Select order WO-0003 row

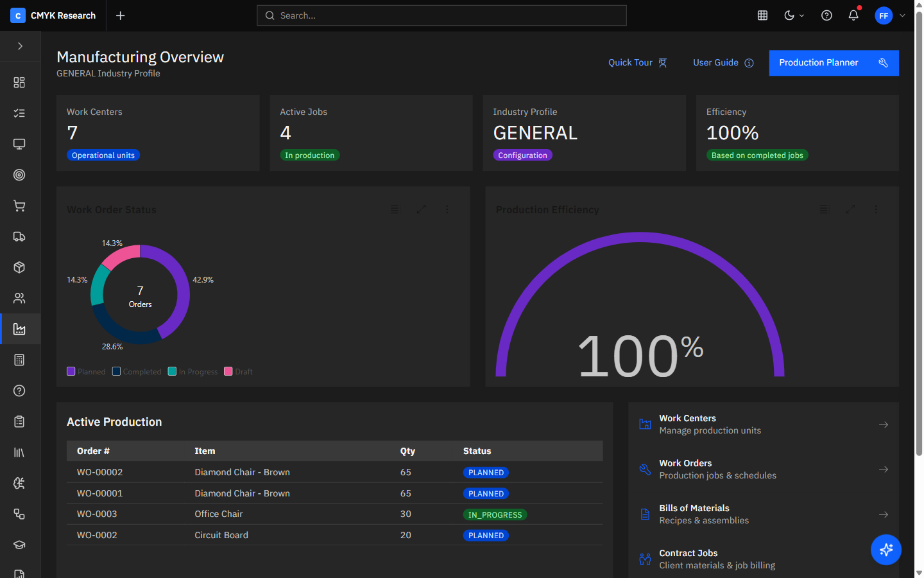click(x=335, y=514)
